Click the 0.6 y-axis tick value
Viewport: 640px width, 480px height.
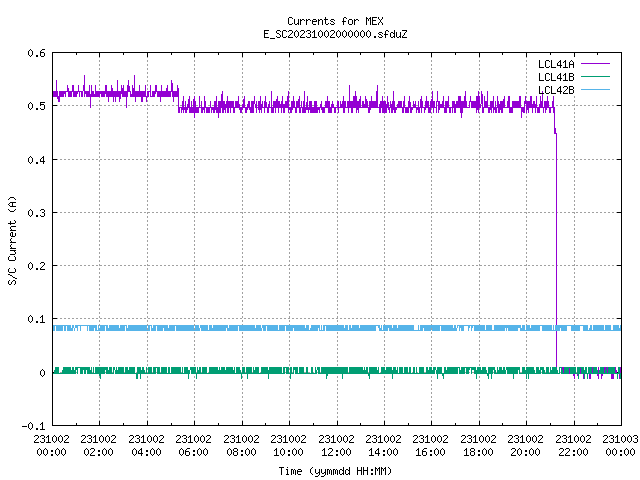tap(37, 53)
